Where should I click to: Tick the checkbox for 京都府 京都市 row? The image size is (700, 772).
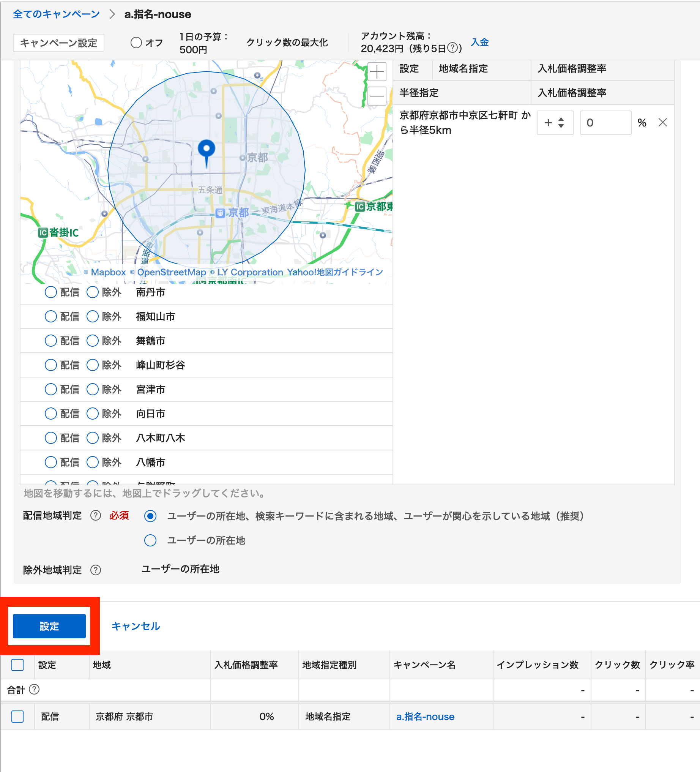pos(17,717)
